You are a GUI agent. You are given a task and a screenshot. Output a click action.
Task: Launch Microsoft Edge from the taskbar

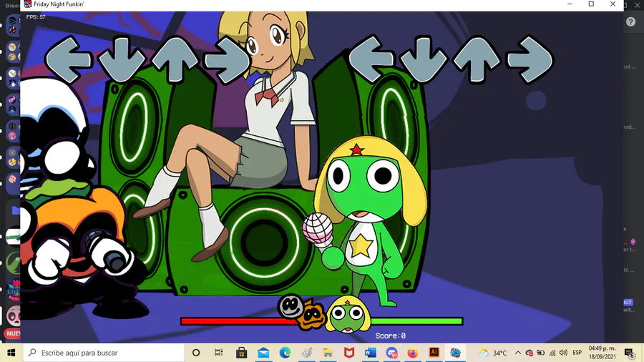click(x=285, y=353)
